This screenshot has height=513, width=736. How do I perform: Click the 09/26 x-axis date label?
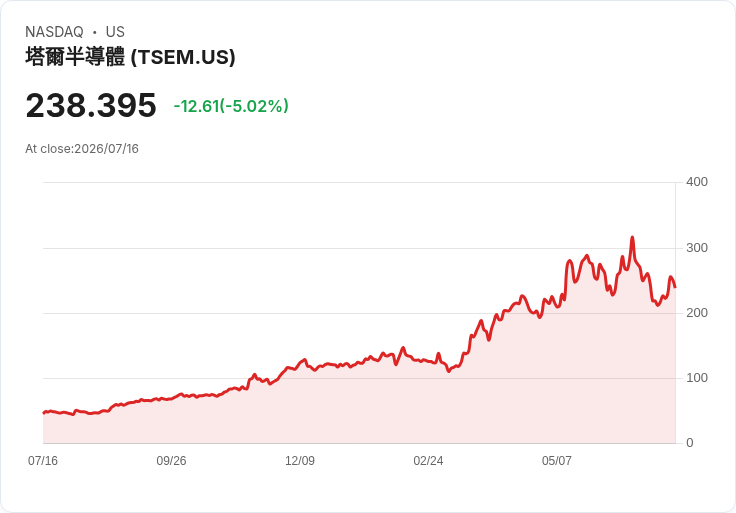171,461
